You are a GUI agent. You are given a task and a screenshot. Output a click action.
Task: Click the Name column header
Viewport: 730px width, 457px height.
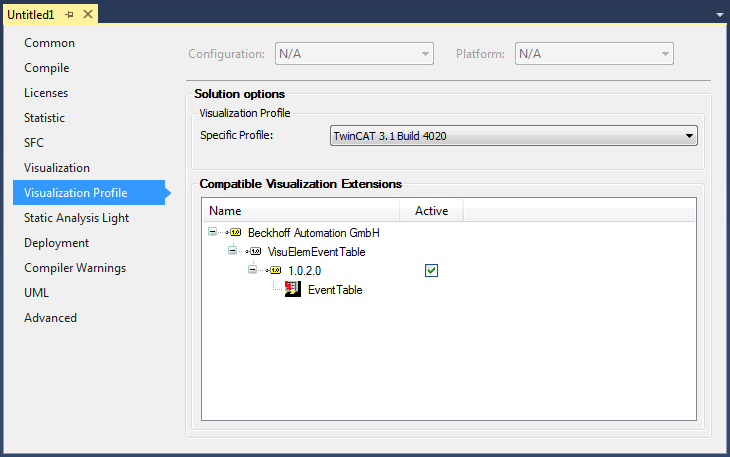301,211
